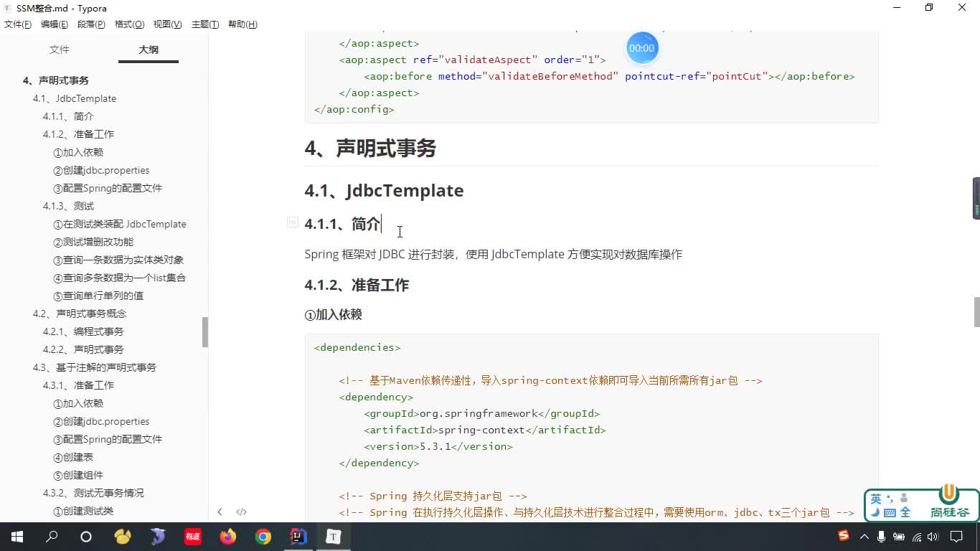
Task: Launch Firefox from the taskbar
Action: tap(228, 536)
